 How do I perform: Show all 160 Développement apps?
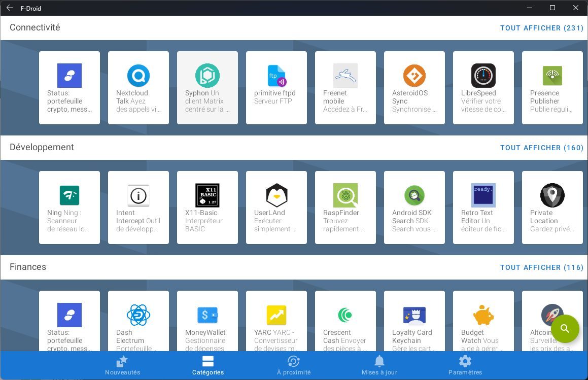point(541,148)
